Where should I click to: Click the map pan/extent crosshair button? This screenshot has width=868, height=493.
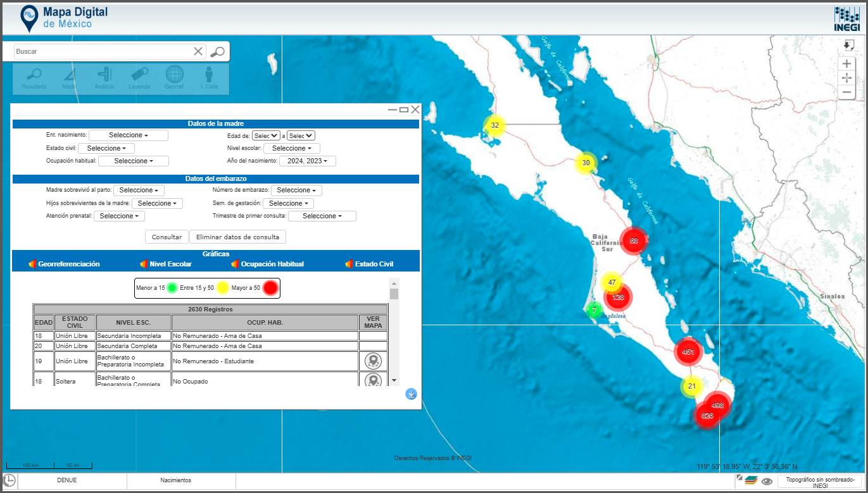(x=846, y=78)
